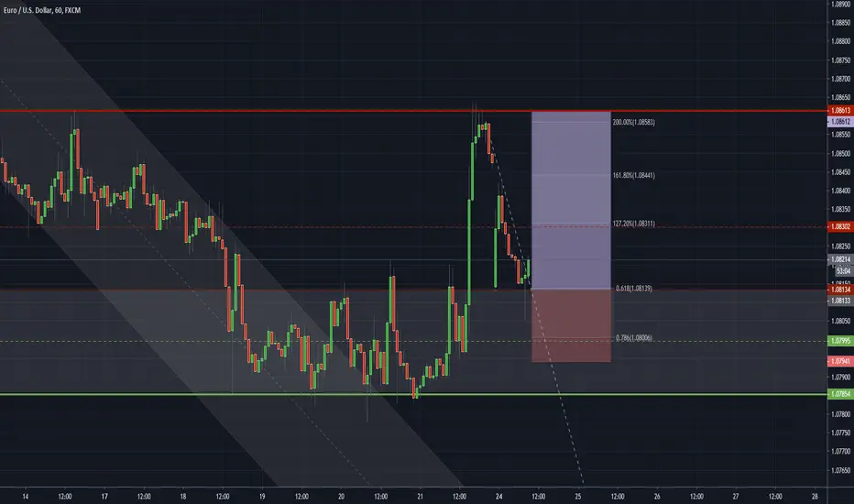Click the 19 date label on time axis
This screenshot has width=854, height=504.
coord(262,497)
